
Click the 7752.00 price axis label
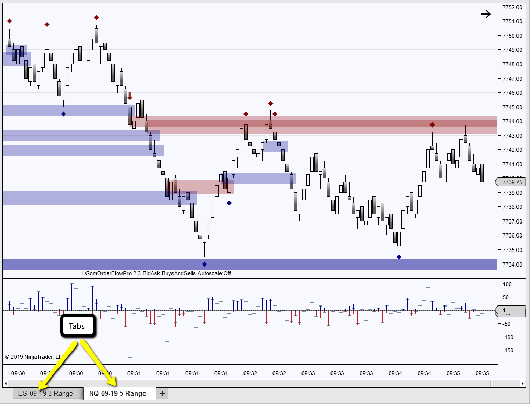tap(512, 7)
